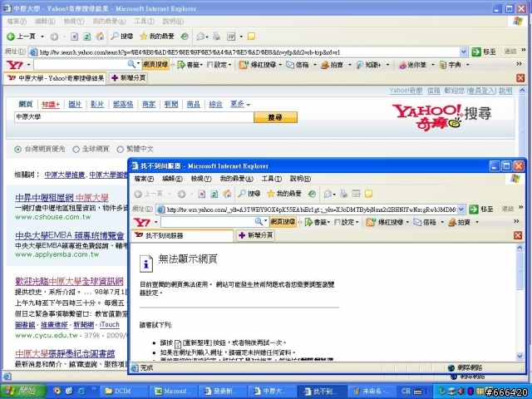The image size is (532, 399).
Task: Select 全球網頁 radio option
Action: tap(76, 150)
